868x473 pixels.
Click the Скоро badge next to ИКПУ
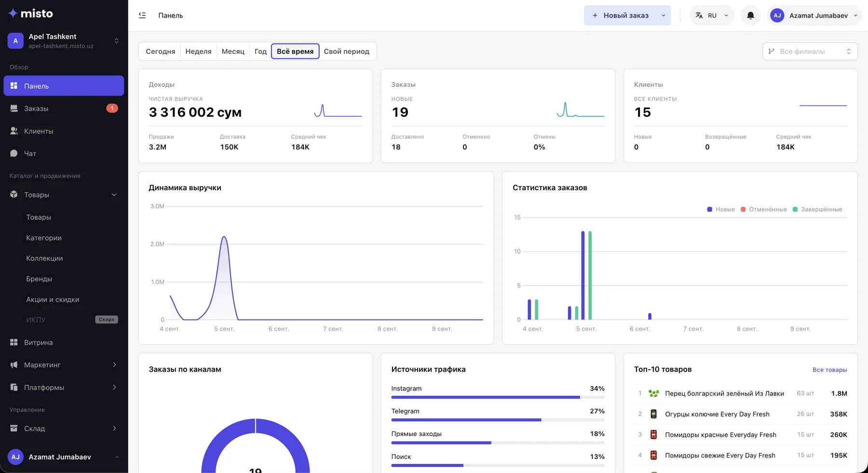pyautogui.click(x=107, y=320)
